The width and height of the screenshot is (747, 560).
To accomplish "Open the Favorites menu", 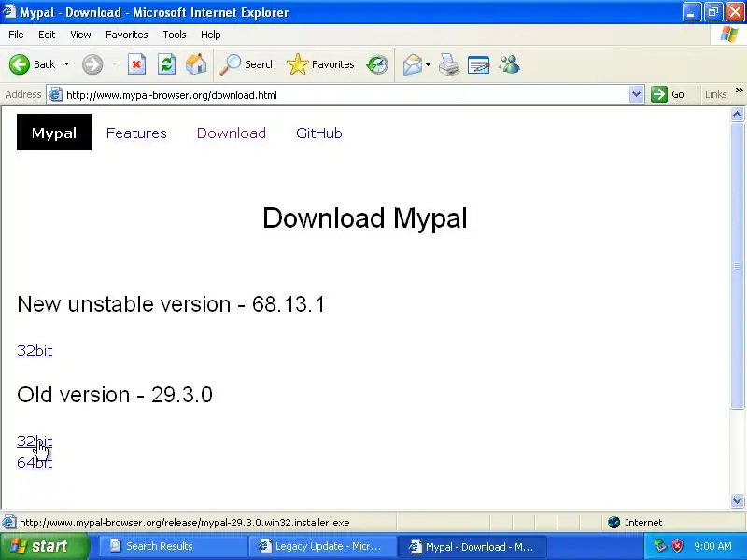I will [x=127, y=35].
